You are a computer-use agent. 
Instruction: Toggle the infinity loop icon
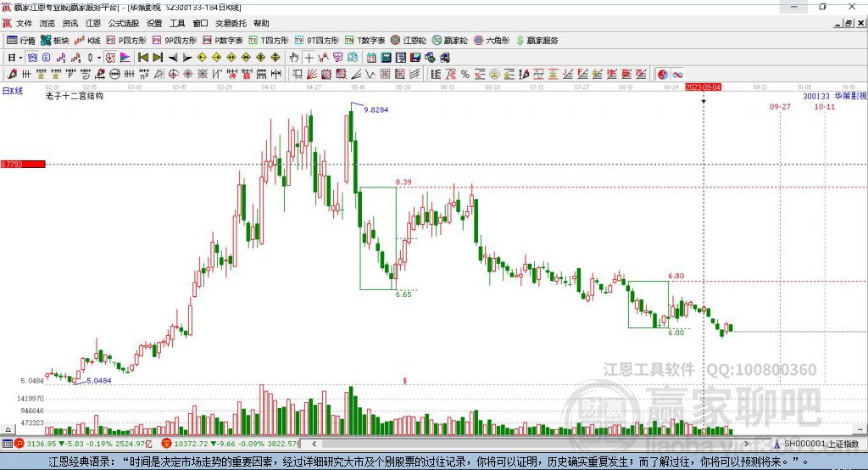click(677, 75)
